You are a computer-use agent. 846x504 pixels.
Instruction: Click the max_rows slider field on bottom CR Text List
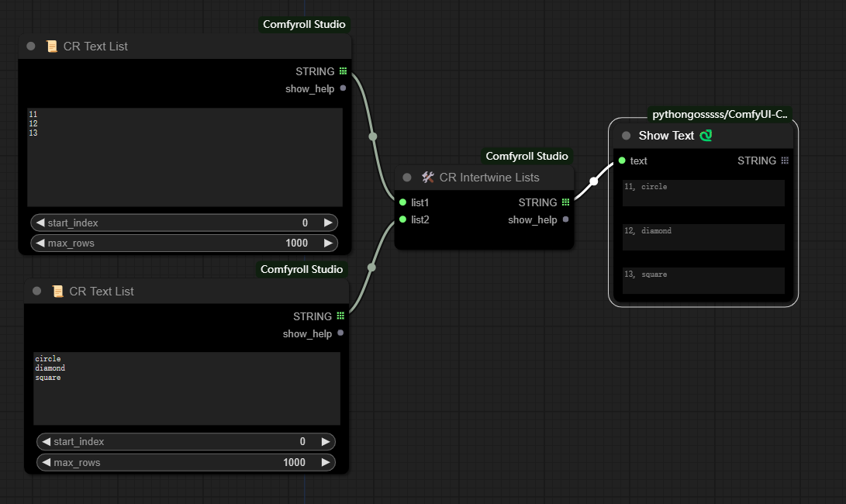click(186, 462)
